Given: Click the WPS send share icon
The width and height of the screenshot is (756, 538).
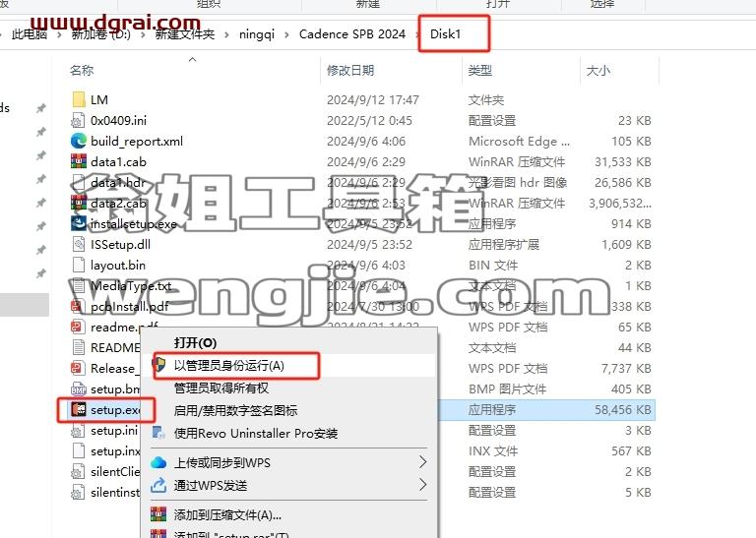Looking at the screenshot, I should pos(158,485).
